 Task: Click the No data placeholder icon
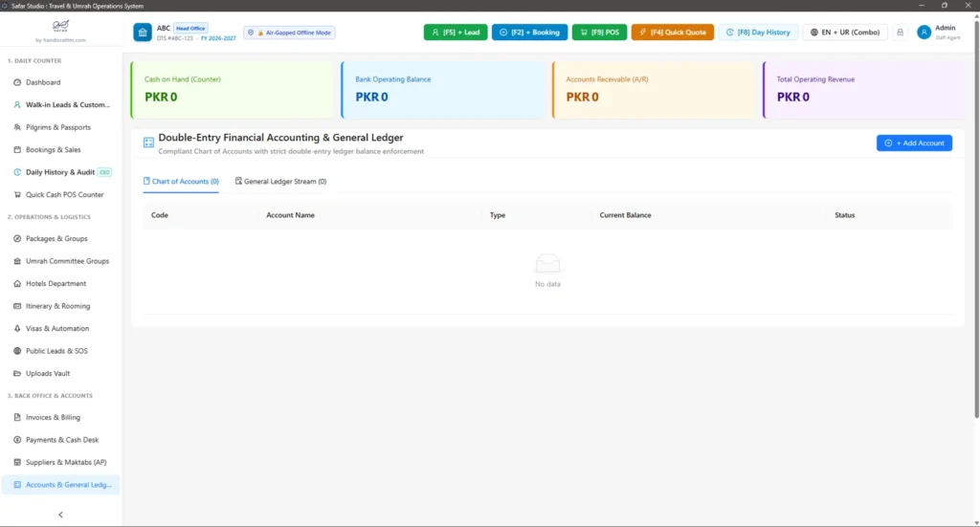tap(547, 264)
